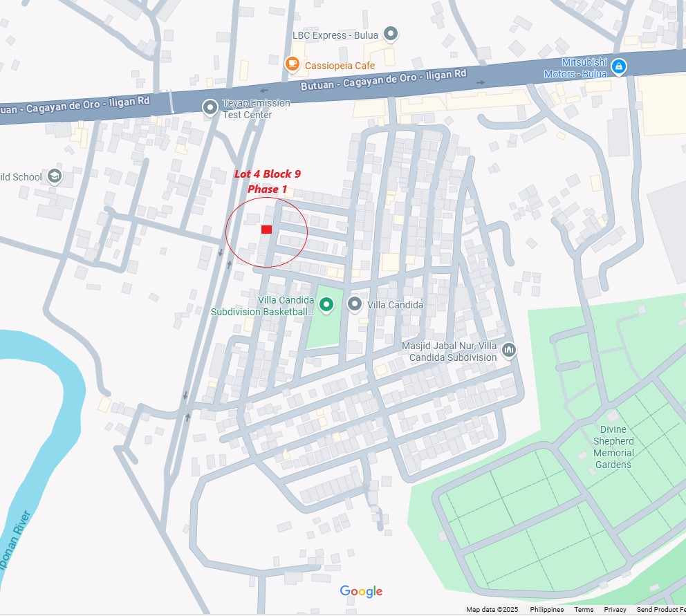Click the red Lot 4 Block 9 square marker

[x=266, y=230]
